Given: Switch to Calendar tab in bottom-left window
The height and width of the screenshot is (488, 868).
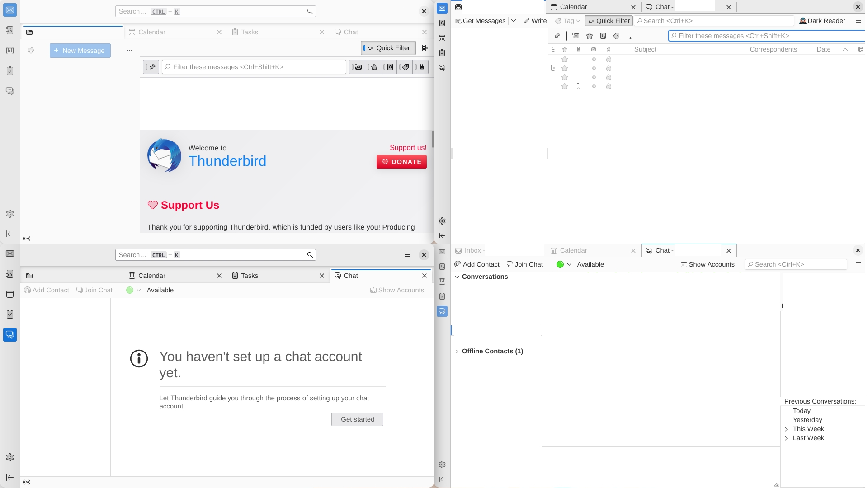Looking at the screenshot, I should pyautogui.click(x=175, y=276).
